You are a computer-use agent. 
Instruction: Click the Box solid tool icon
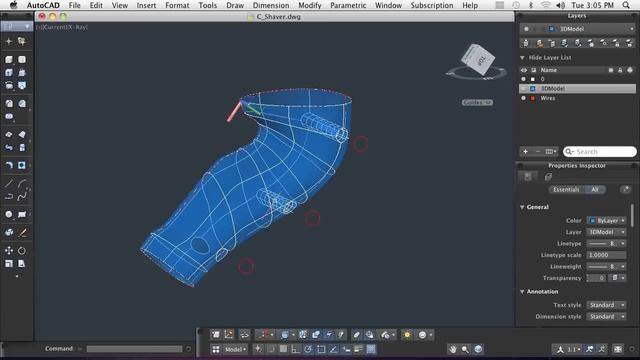9,59
